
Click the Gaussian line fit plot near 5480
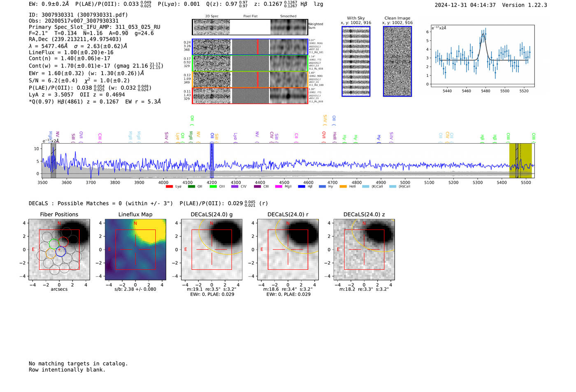(482, 56)
